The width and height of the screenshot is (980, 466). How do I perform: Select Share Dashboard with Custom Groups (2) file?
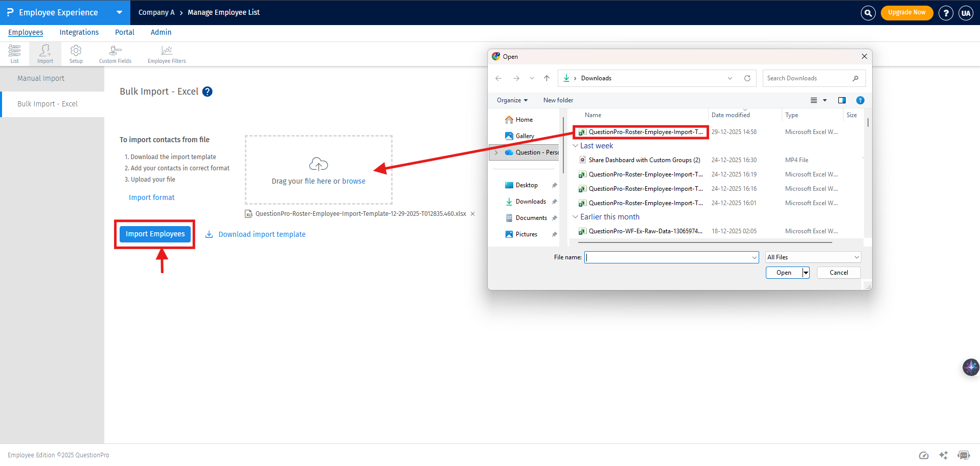[x=644, y=160]
